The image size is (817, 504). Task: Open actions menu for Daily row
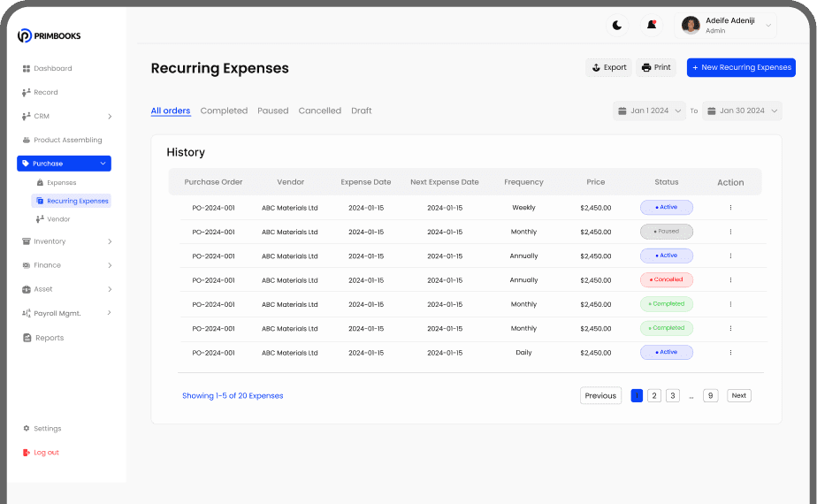pyautogui.click(x=730, y=352)
